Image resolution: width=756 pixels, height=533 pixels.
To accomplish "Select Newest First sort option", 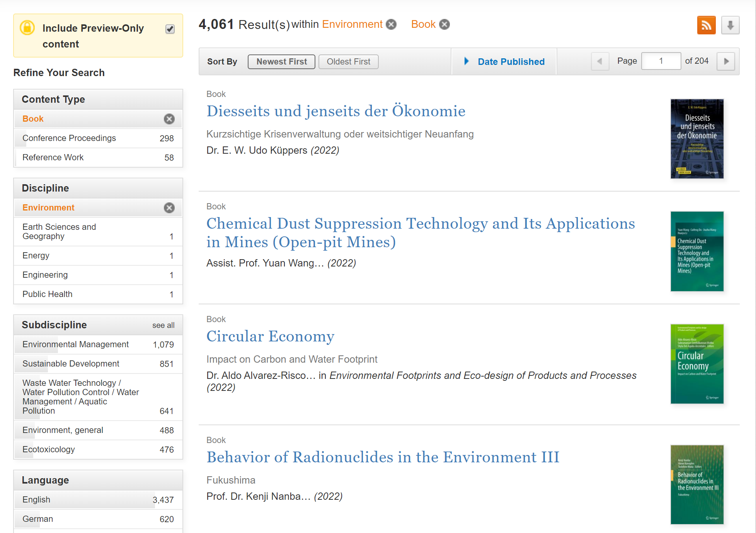I will pyautogui.click(x=281, y=62).
